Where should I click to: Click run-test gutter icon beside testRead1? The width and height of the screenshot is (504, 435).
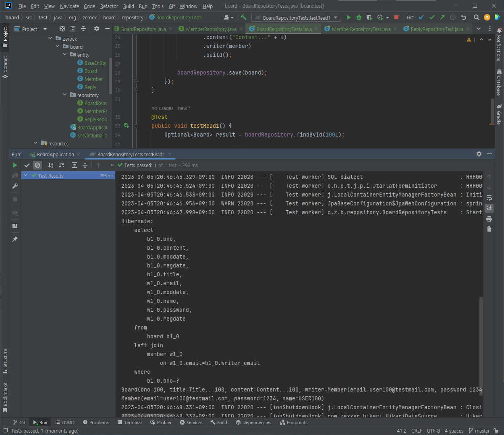[x=127, y=126]
